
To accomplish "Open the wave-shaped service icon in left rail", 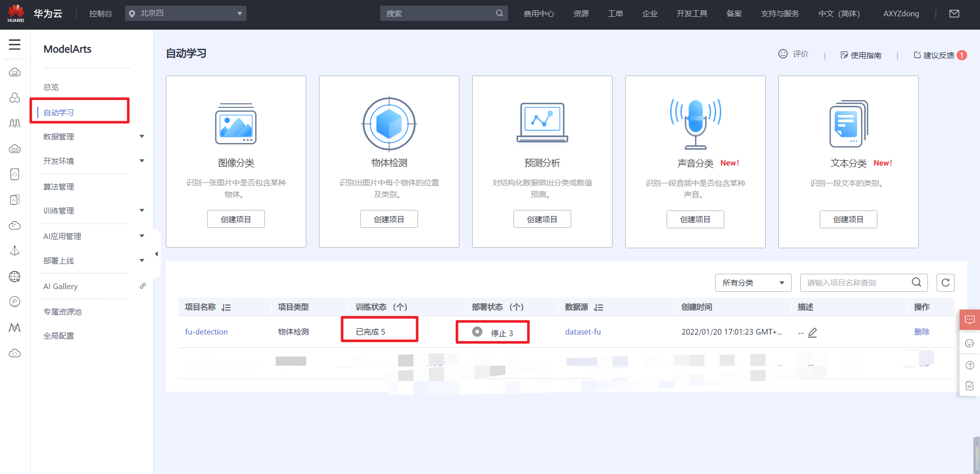I will pos(15,123).
